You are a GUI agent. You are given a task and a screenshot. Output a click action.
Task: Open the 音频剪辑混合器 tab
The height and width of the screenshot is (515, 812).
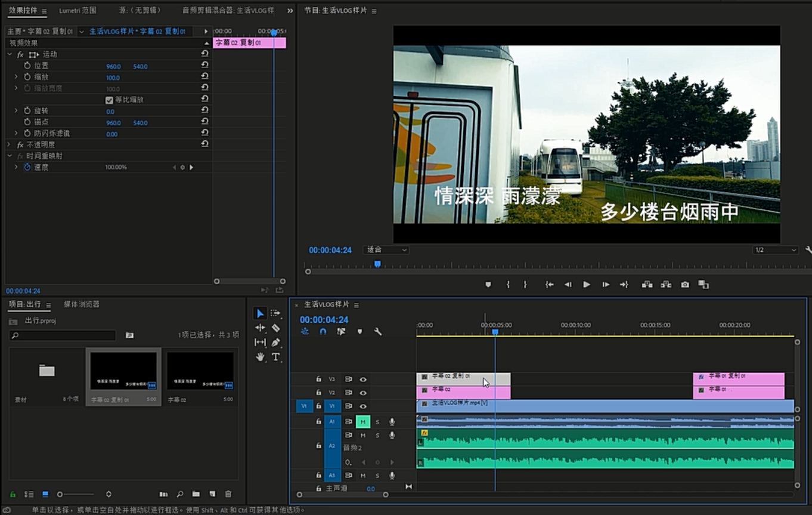tap(228, 11)
